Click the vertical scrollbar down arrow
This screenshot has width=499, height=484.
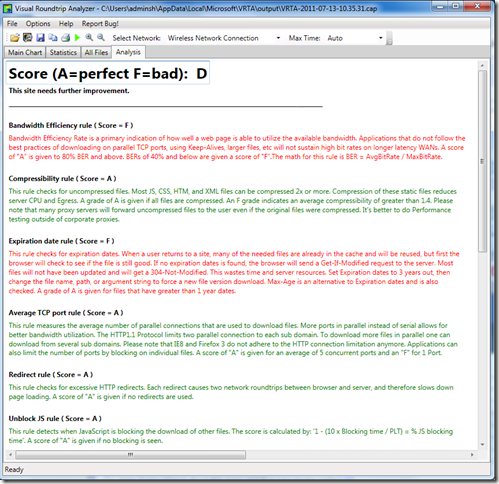pyautogui.click(x=482, y=444)
